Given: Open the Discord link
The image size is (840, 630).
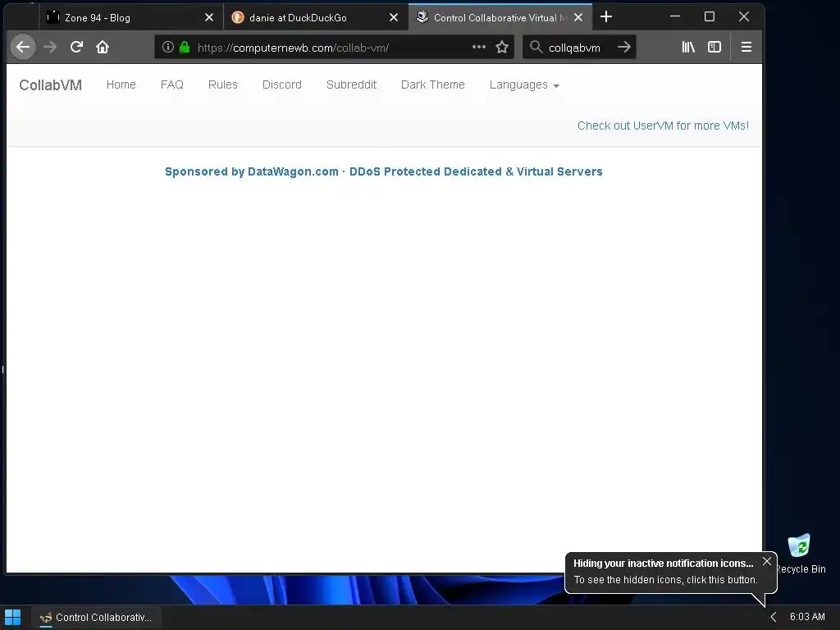Looking at the screenshot, I should point(282,84).
